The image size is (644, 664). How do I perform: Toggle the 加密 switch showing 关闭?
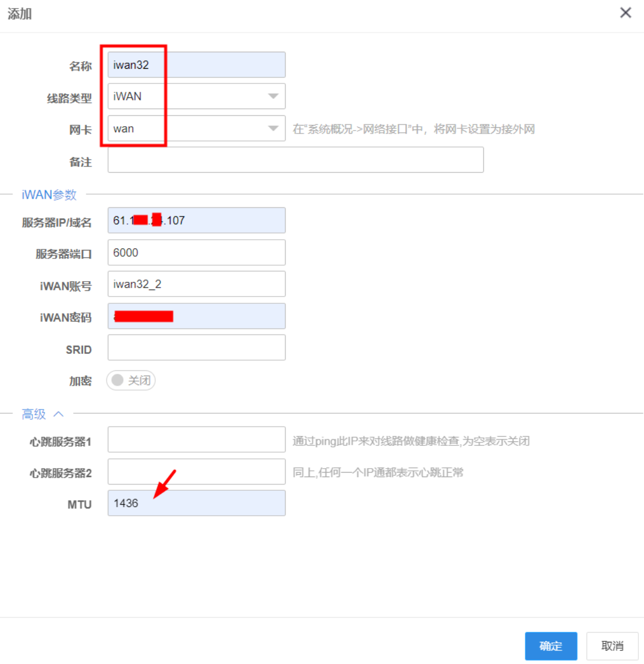point(131,380)
